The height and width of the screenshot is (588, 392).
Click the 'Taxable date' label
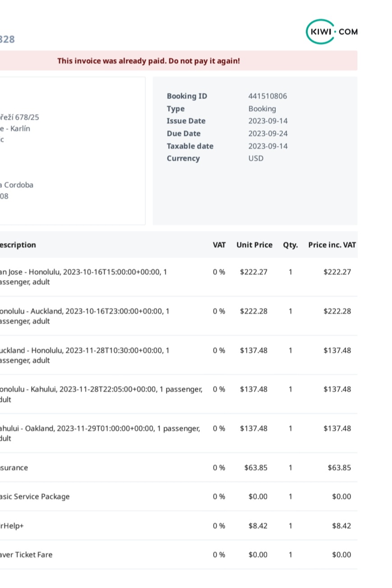click(190, 146)
